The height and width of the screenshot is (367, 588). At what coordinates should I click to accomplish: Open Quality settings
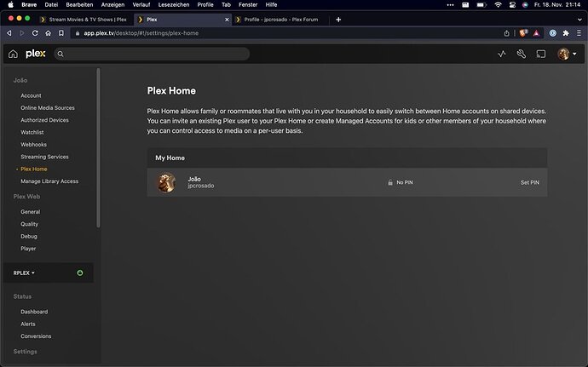(x=29, y=224)
